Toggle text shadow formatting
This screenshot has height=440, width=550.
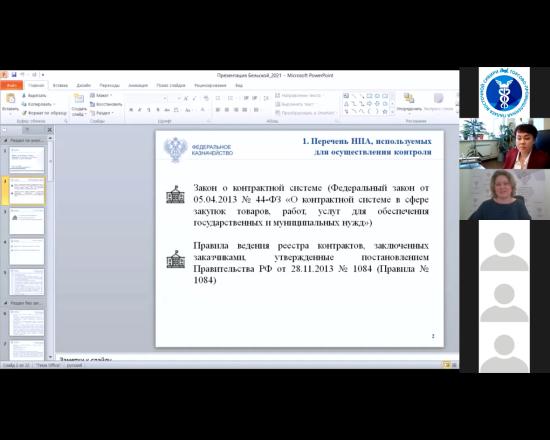pos(158,110)
